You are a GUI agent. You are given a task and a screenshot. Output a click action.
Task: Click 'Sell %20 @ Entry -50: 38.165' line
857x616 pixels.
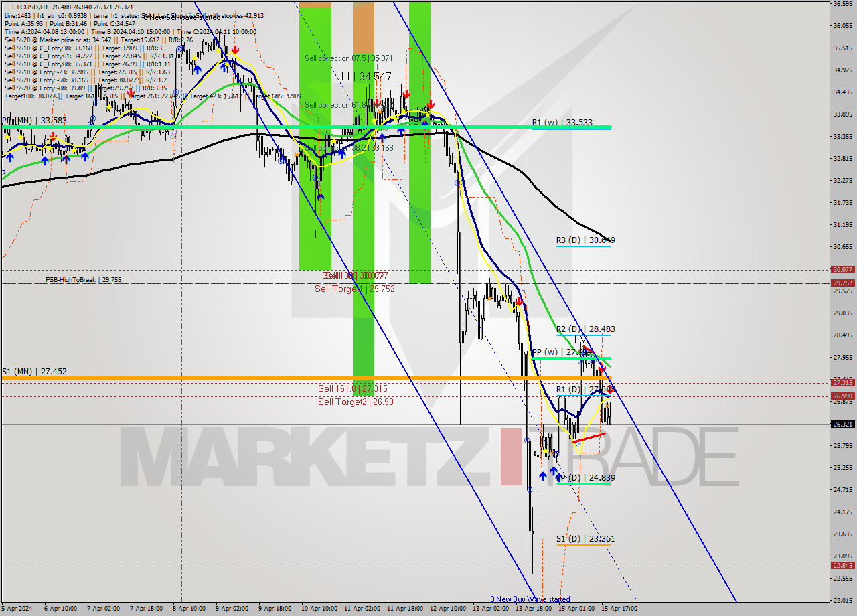point(86,80)
